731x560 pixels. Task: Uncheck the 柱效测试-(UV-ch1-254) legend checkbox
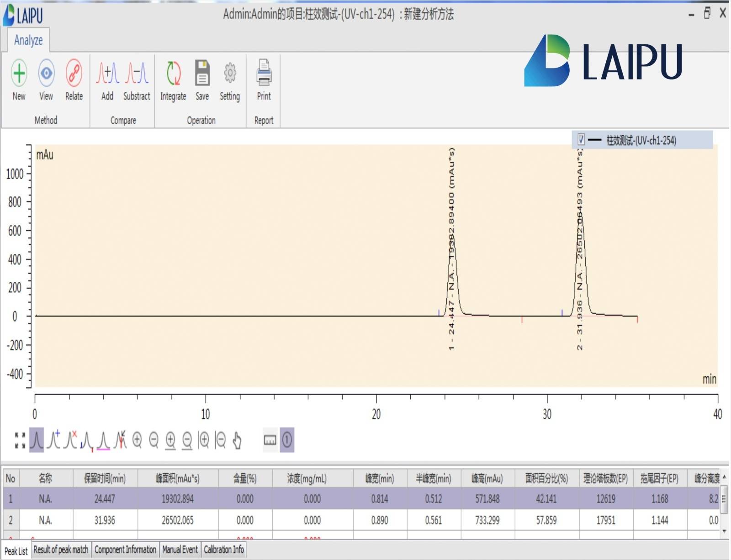click(581, 140)
